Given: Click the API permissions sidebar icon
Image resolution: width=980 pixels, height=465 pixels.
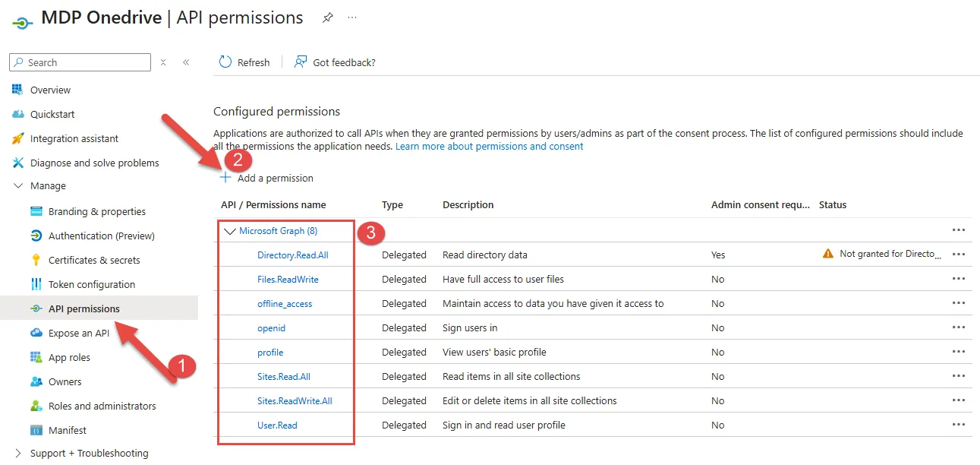Looking at the screenshot, I should point(36,308).
